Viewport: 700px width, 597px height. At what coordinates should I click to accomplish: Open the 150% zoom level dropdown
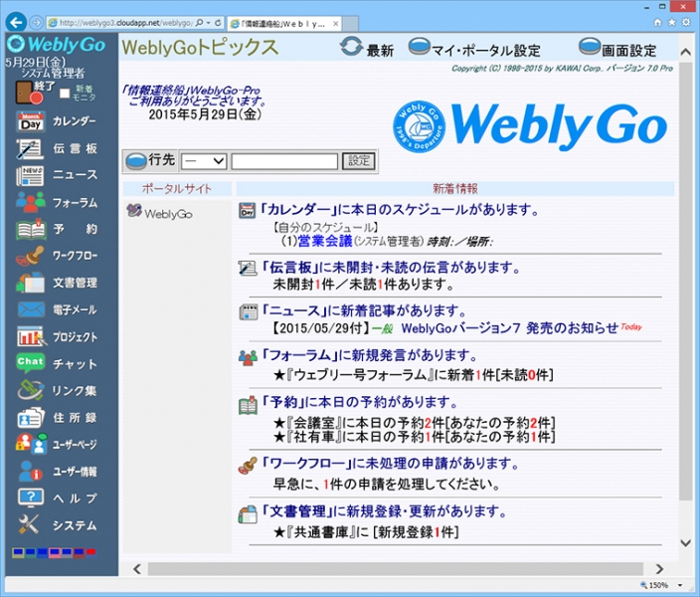(x=680, y=585)
